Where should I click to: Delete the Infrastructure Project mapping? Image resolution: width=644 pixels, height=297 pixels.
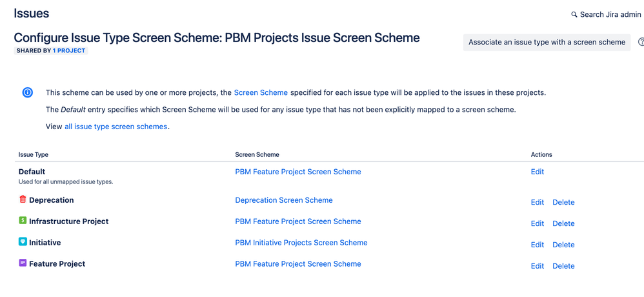click(563, 223)
